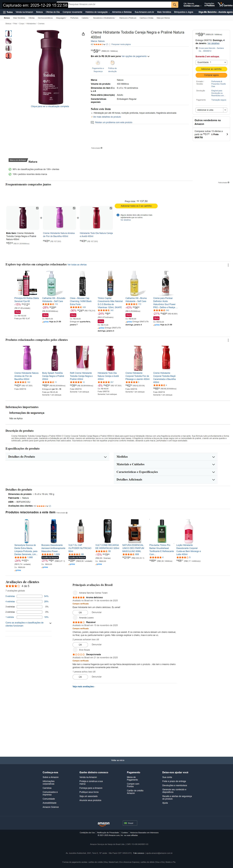Image resolution: width=233 pixels, height=868 pixels.
Task: Uncheck the Ameixa cream bundle checkbox
Action: click(74, 208)
